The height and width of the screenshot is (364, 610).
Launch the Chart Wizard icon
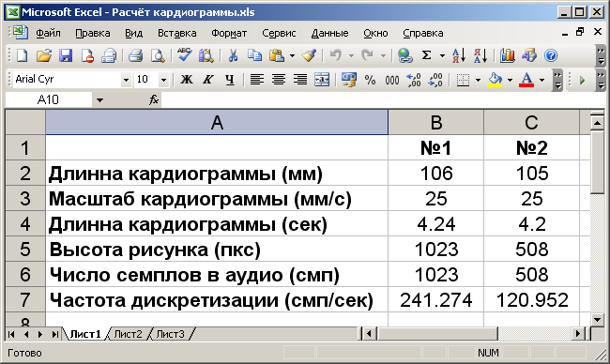click(x=508, y=55)
